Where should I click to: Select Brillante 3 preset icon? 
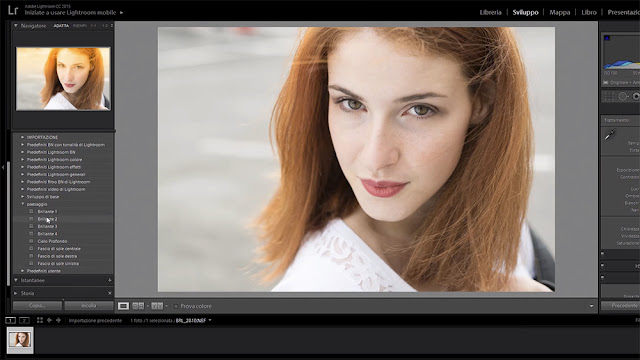[x=31, y=226]
